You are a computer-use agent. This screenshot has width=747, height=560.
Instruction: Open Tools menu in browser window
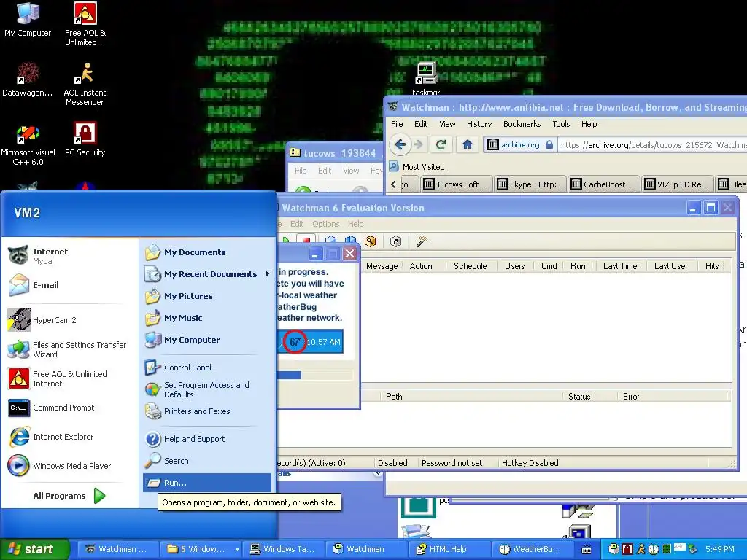pyautogui.click(x=561, y=124)
